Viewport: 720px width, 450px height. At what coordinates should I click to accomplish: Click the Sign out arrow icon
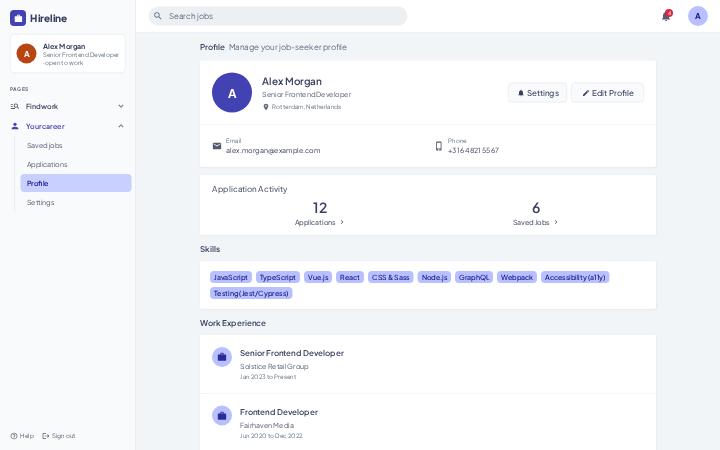[x=45, y=436]
